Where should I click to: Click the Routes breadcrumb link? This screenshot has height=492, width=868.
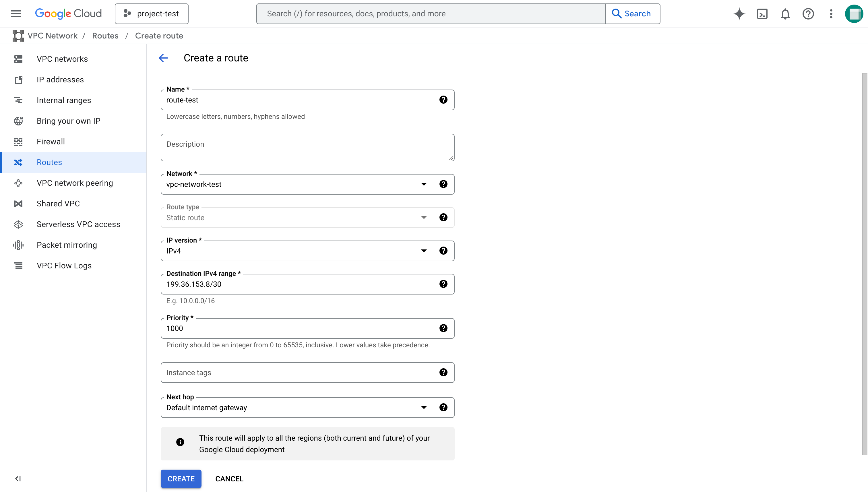105,36
